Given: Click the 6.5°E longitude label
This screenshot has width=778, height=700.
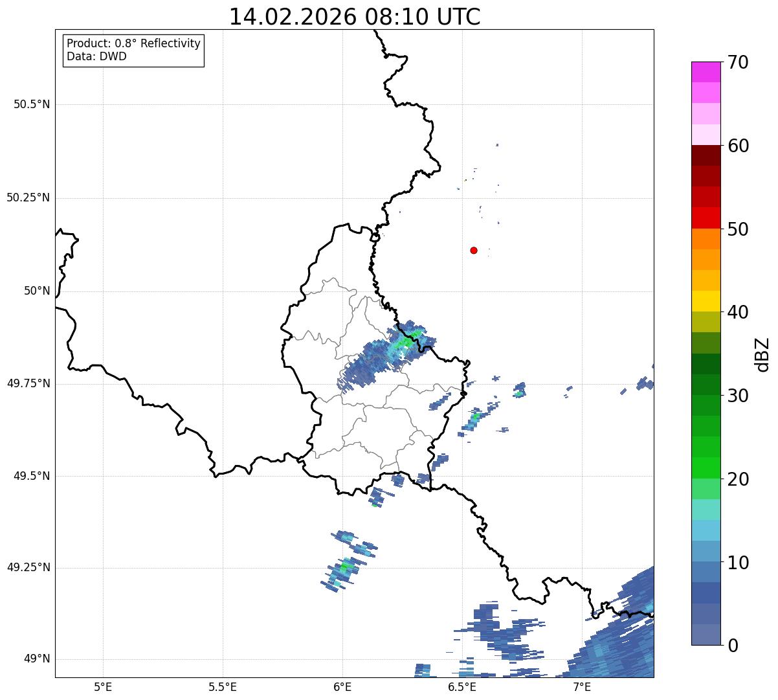Looking at the screenshot, I should click(462, 687).
